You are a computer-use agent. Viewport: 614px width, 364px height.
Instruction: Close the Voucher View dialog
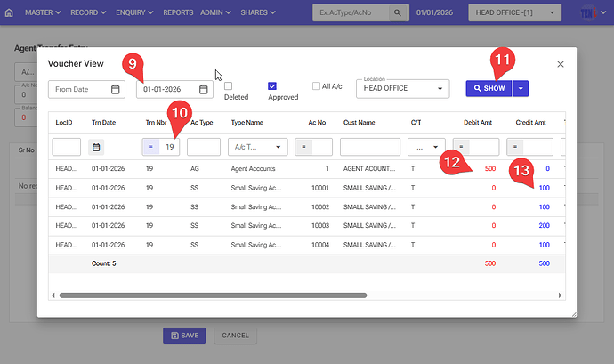click(561, 64)
